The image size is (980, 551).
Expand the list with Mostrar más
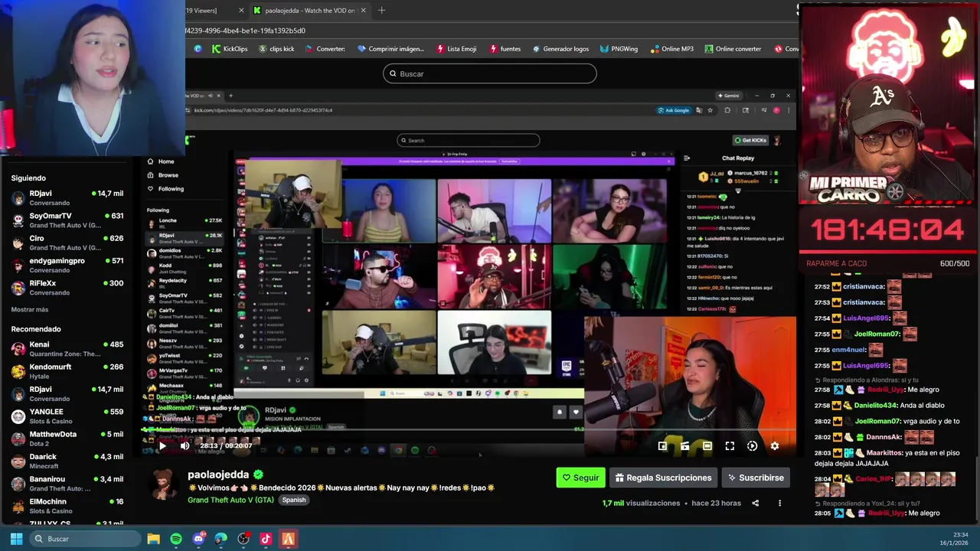[x=29, y=309]
